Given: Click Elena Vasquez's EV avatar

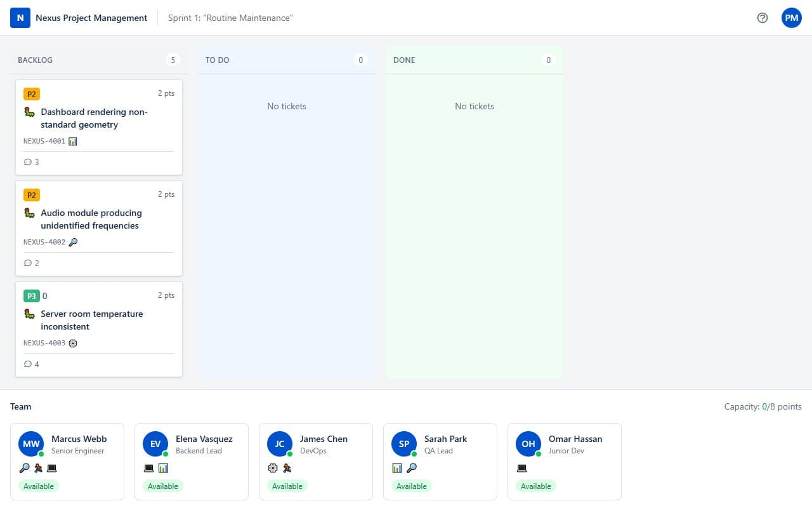Looking at the screenshot, I should pos(155,444).
